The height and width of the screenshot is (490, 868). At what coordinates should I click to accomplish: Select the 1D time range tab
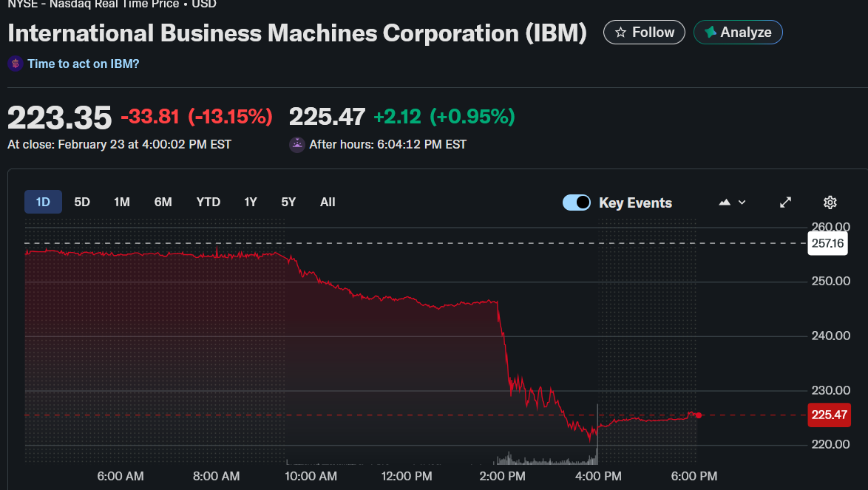pos(43,202)
